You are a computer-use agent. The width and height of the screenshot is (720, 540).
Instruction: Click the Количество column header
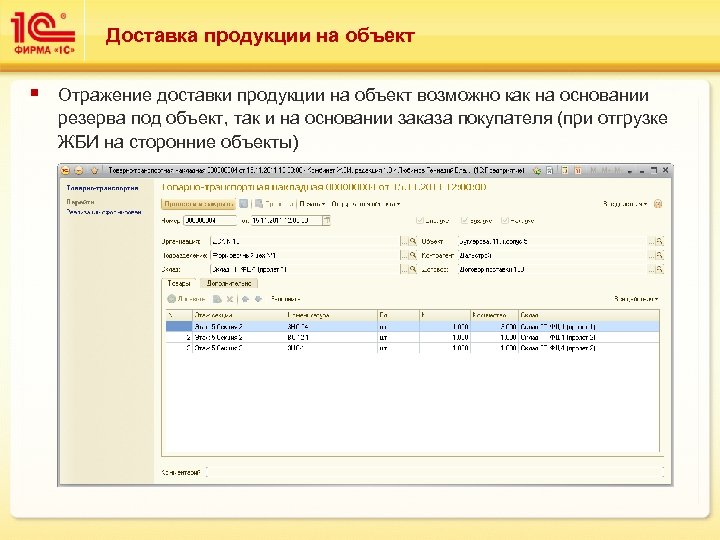(494, 315)
